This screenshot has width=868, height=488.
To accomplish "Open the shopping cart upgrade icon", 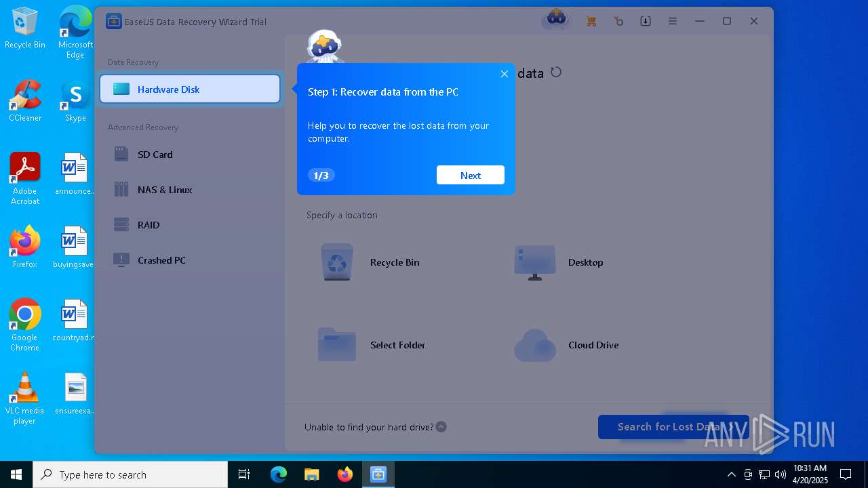I will point(591,21).
